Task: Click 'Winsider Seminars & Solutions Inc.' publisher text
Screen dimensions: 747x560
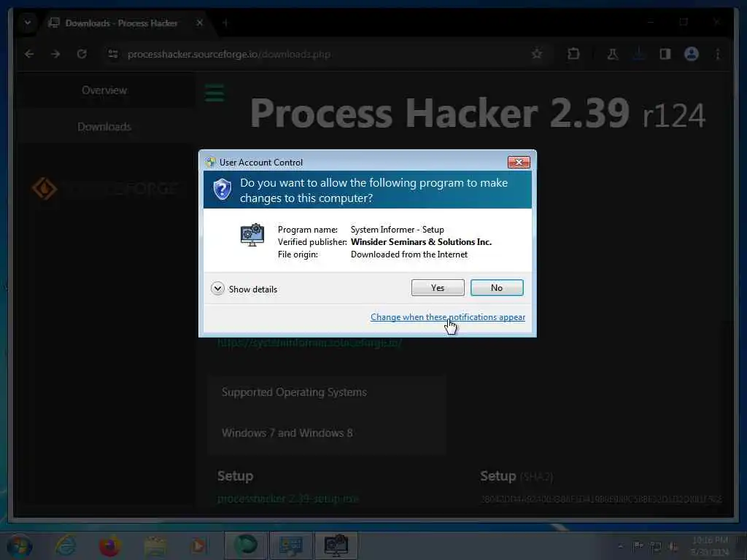Action: click(421, 242)
